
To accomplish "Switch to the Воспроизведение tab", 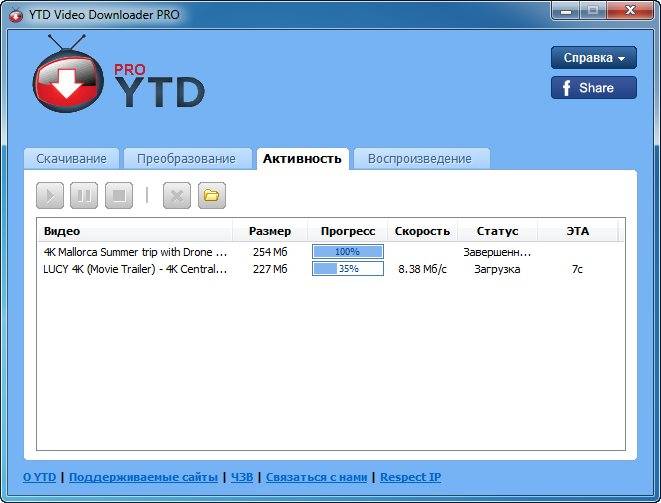I will pyautogui.click(x=420, y=159).
